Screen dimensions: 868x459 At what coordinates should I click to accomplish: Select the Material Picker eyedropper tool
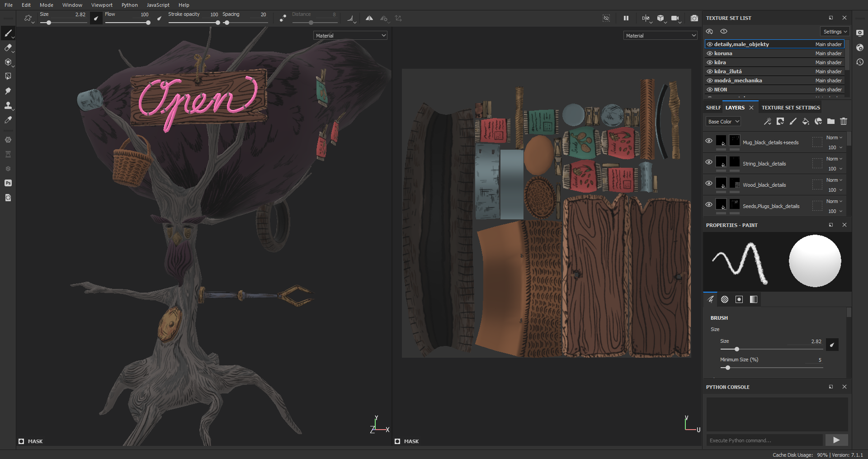click(x=8, y=120)
